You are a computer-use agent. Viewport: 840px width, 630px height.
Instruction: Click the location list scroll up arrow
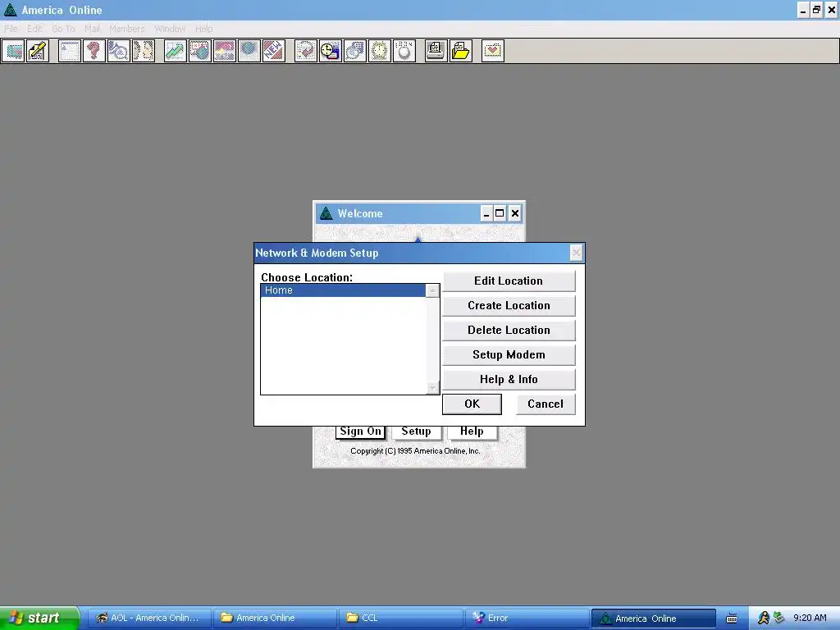pyautogui.click(x=432, y=290)
